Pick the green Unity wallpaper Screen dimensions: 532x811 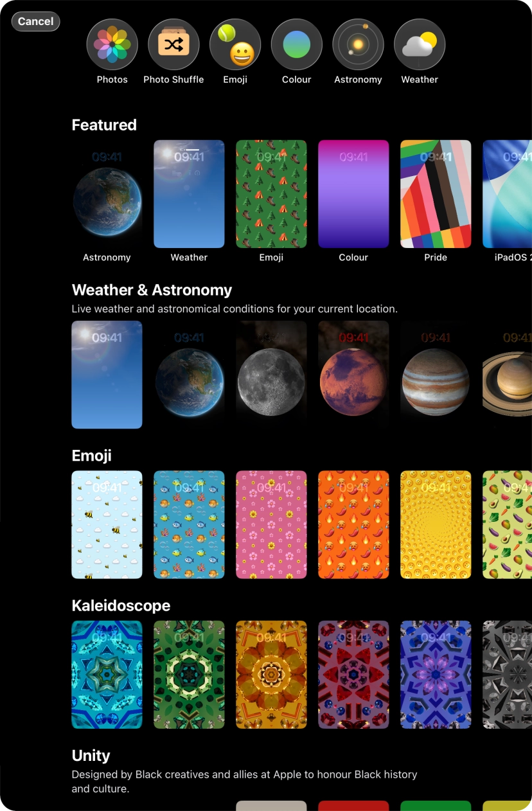436,806
